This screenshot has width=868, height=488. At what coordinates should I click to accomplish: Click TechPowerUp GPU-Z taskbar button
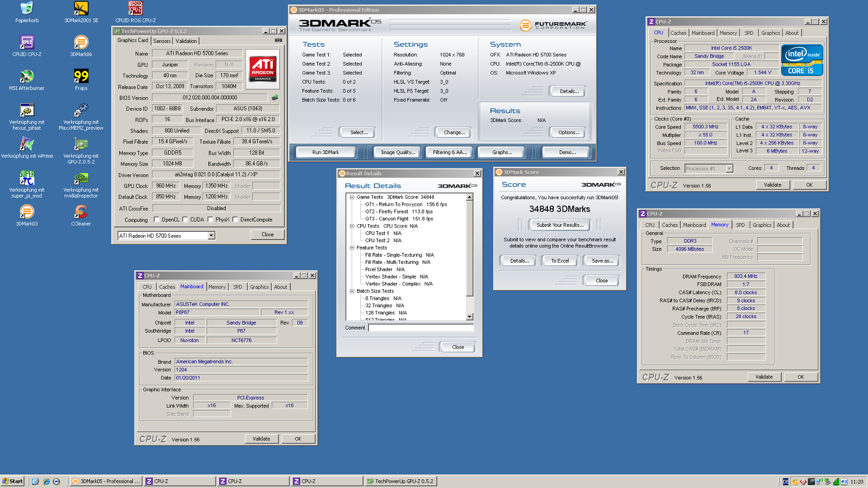click(400, 481)
